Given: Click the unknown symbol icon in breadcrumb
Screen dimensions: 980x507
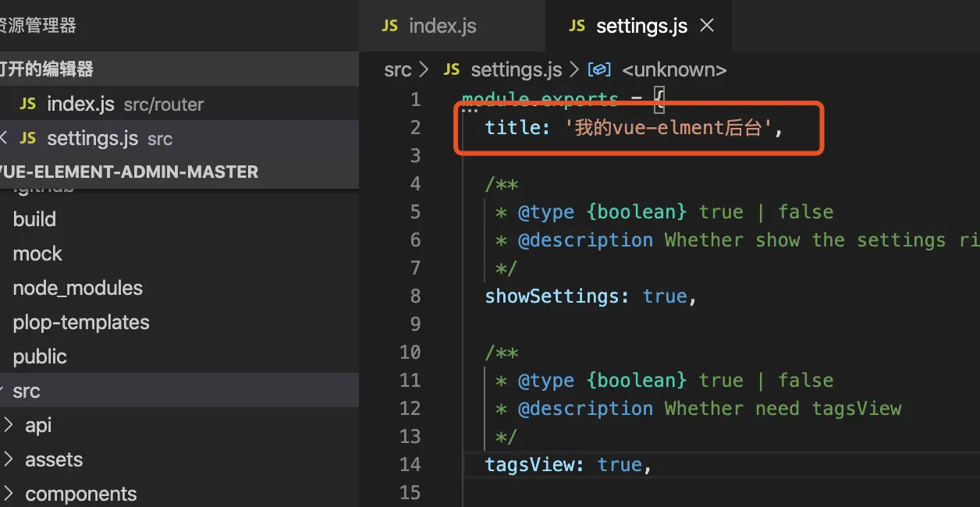Looking at the screenshot, I should point(598,69).
